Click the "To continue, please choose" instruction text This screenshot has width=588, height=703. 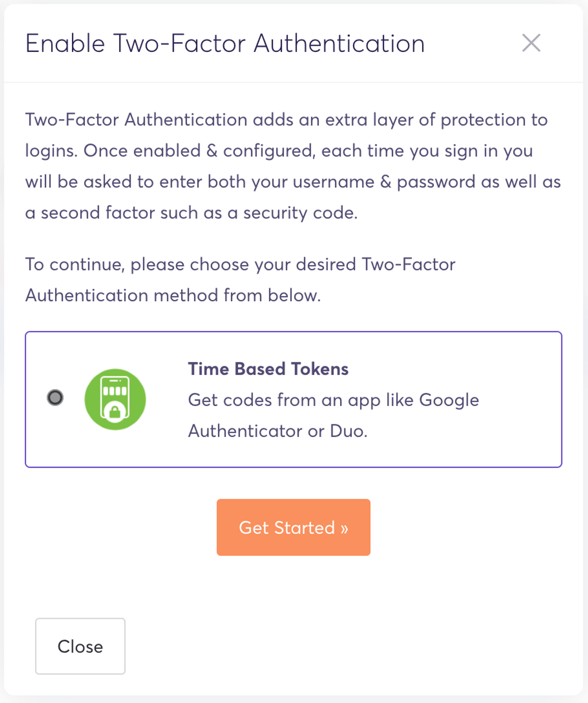pyautogui.click(x=240, y=265)
